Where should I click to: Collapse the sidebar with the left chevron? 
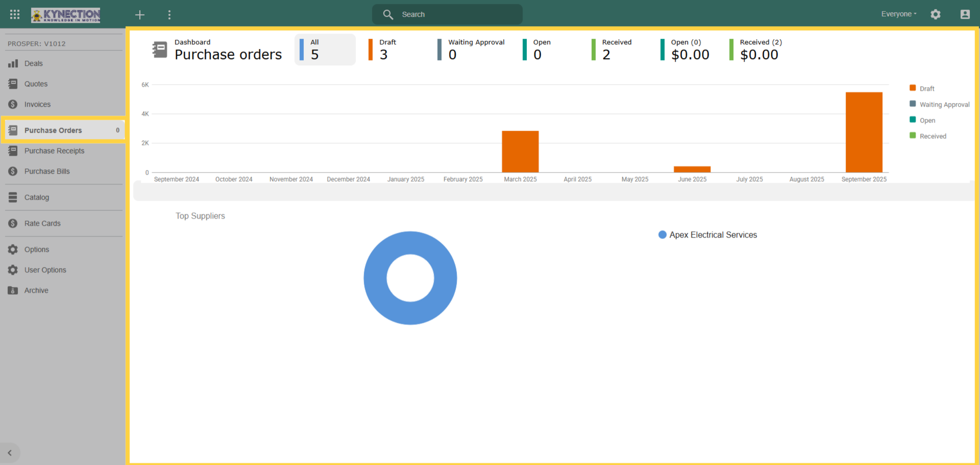point(10,453)
